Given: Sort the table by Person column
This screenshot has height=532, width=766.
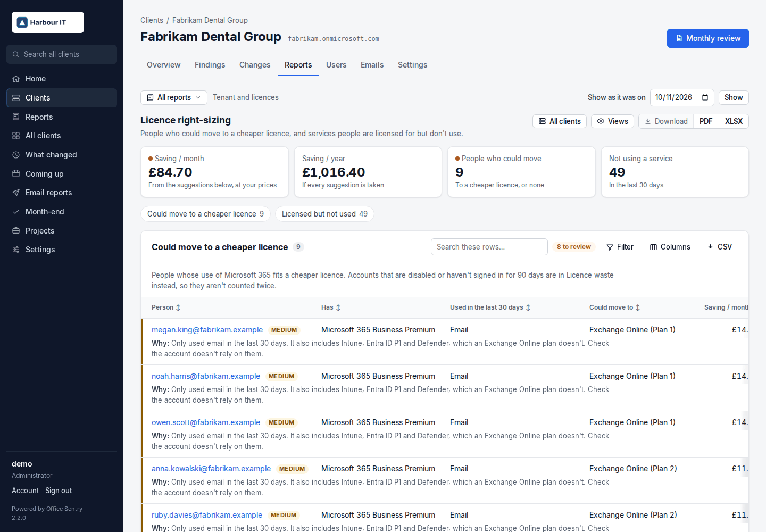Looking at the screenshot, I should click(166, 307).
